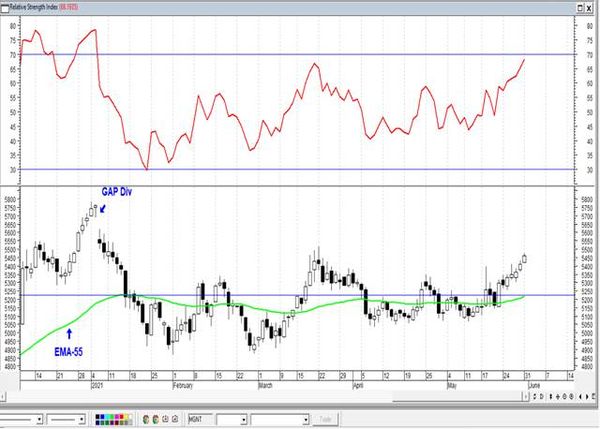Click the plus crosshair icon below the chart
This screenshot has height=429, width=600.
pyautogui.click(x=558, y=396)
